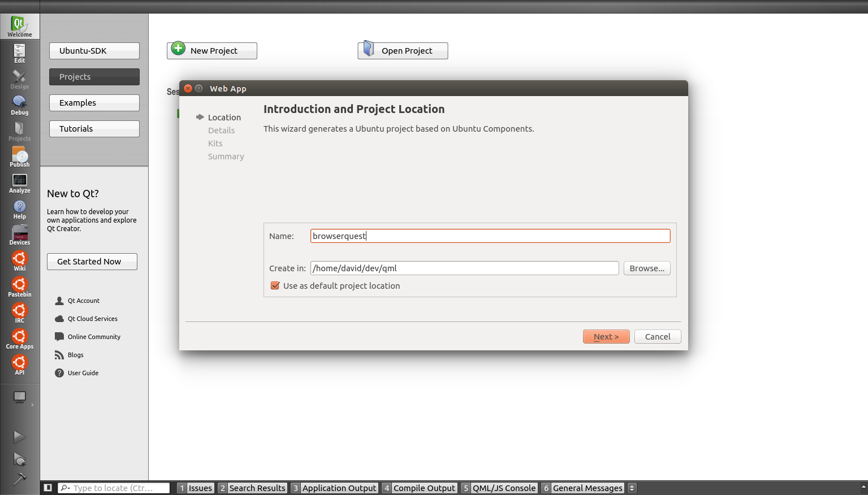
Task: Open the kit selector monitor icon
Action: pyautogui.click(x=20, y=397)
